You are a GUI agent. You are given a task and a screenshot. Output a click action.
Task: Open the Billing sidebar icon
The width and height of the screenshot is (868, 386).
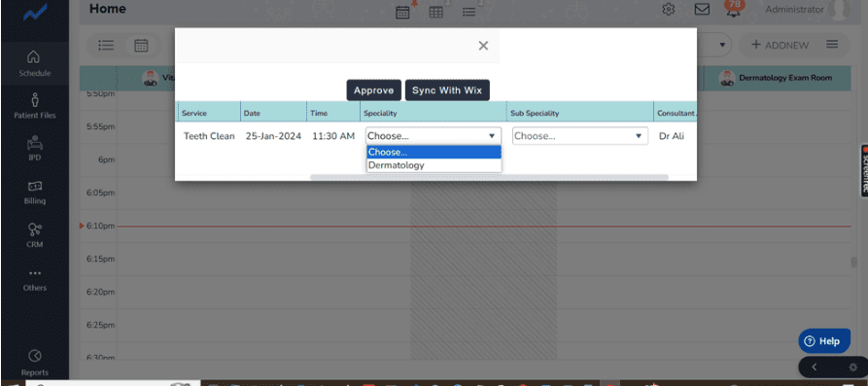pyautogui.click(x=34, y=192)
